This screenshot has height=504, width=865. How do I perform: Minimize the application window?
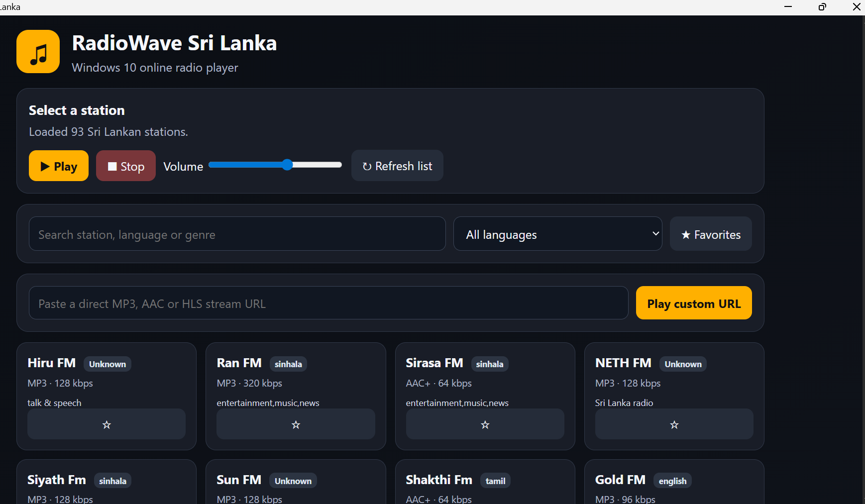pos(788,7)
